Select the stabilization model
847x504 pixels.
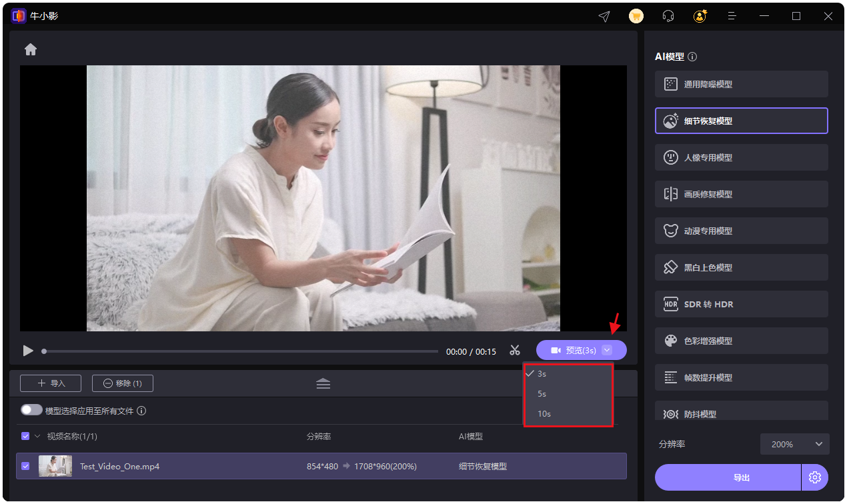pyautogui.click(x=742, y=411)
